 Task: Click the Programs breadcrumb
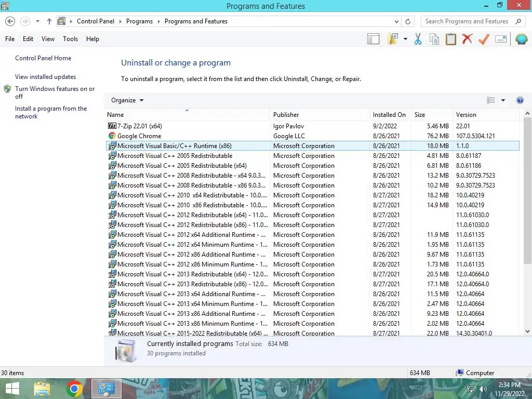[x=139, y=21]
